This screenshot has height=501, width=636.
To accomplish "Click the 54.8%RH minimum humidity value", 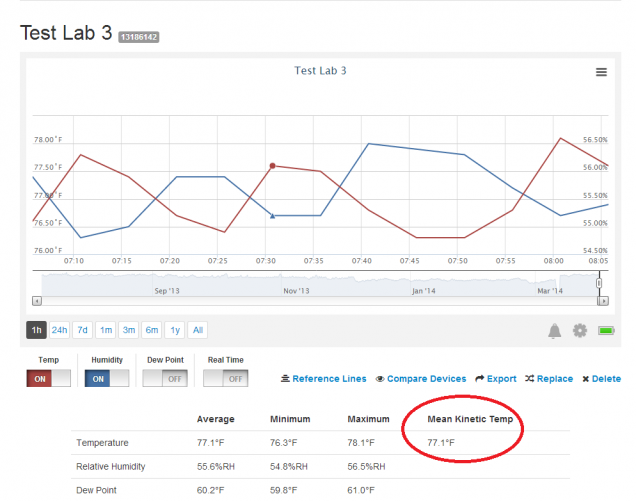I will click(x=289, y=467).
